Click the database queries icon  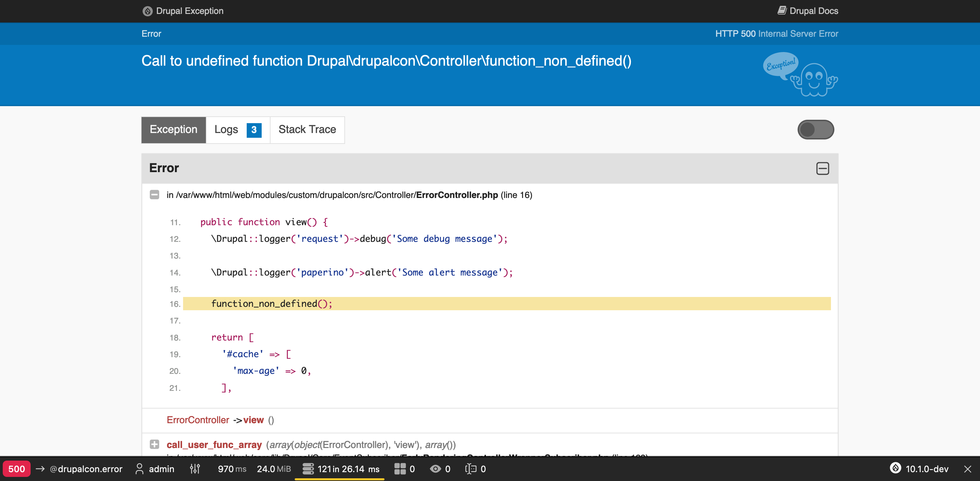(308, 469)
